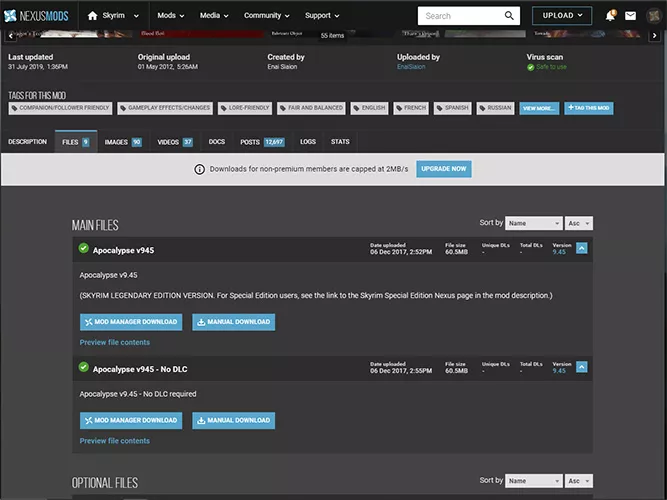
Task: Open the messages envelope icon
Action: point(630,16)
